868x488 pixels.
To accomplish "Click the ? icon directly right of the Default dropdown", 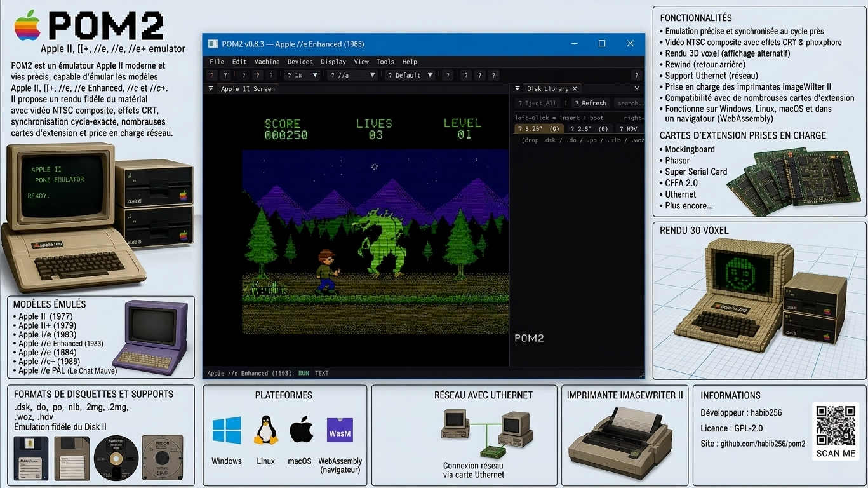I will (448, 75).
